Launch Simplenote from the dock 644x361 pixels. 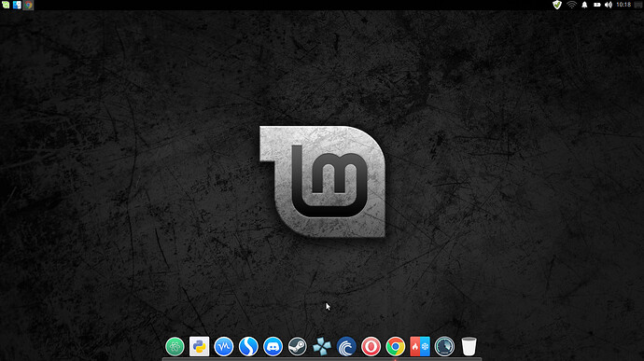[248, 347]
